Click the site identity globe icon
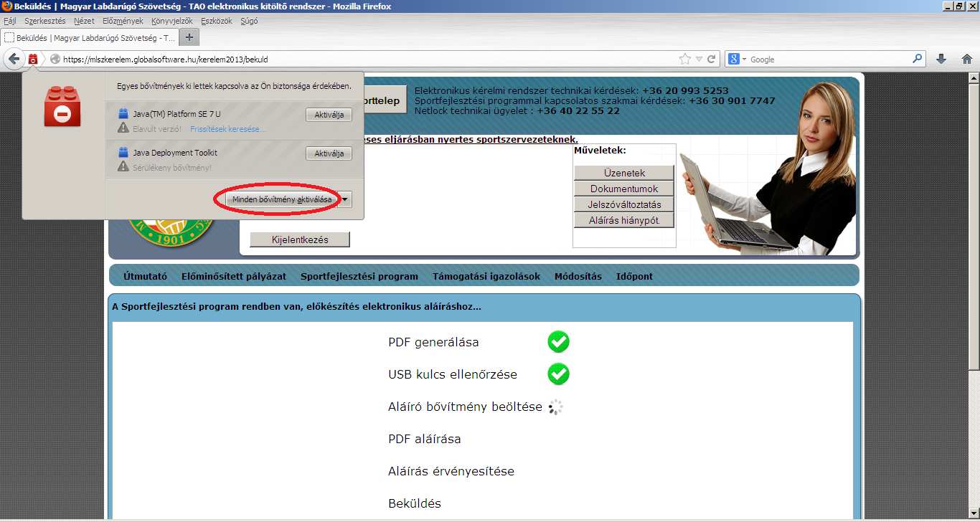 click(55, 60)
